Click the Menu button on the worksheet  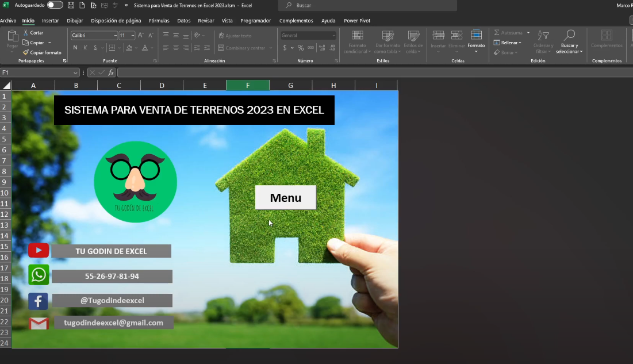click(x=286, y=197)
